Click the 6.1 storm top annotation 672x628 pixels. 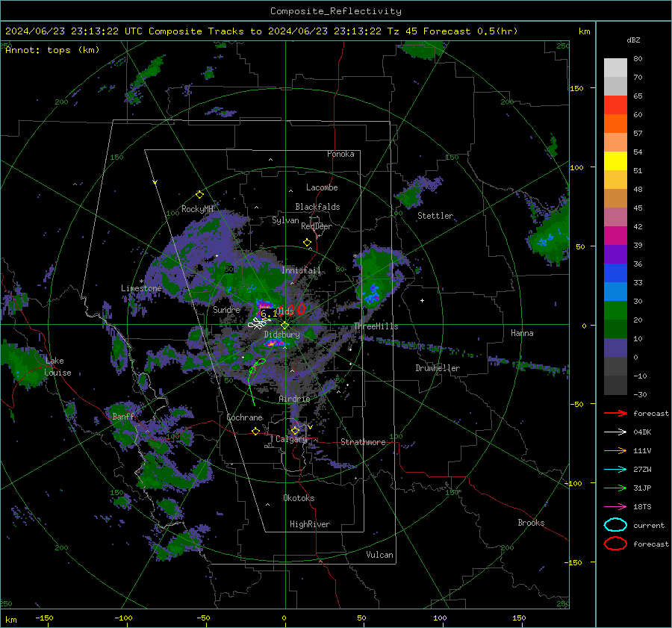269,314
